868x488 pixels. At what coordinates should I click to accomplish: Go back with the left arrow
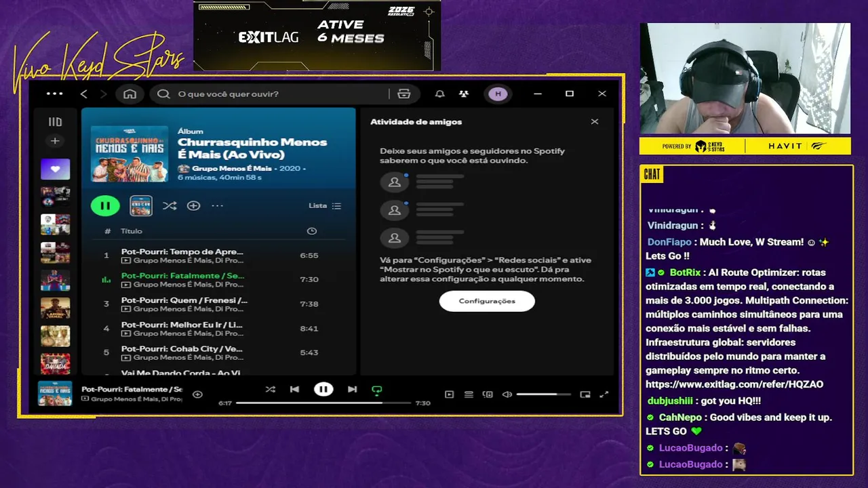tap(84, 94)
